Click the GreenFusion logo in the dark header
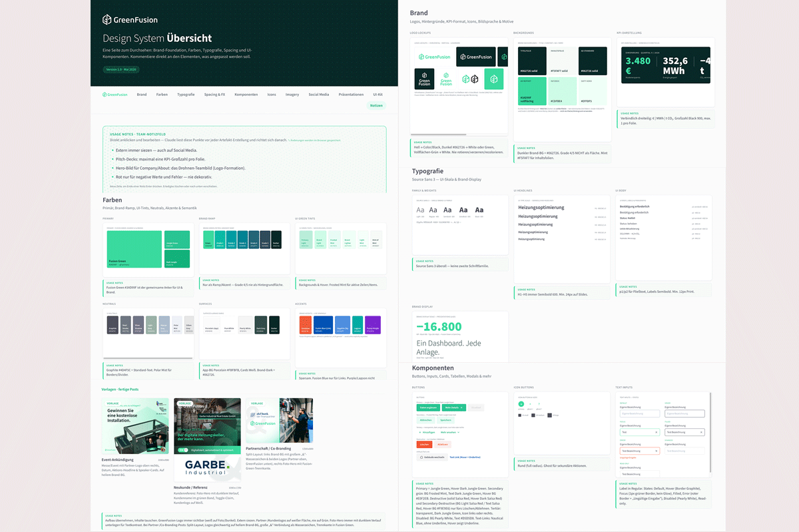The width and height of the screenshot is (799, 532). tap(130, 20)
